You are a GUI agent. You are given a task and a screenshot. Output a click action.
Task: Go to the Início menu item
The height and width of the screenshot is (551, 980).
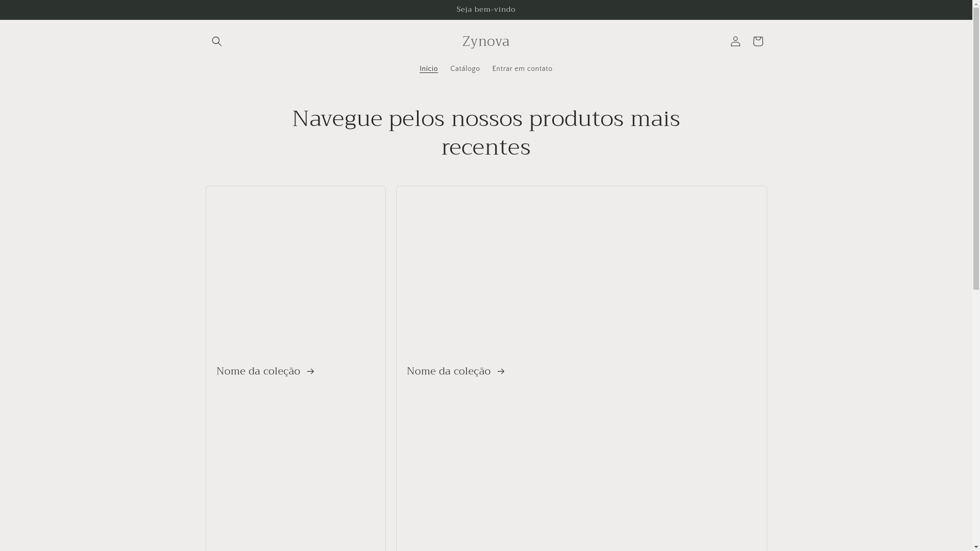tap(429, 69)
